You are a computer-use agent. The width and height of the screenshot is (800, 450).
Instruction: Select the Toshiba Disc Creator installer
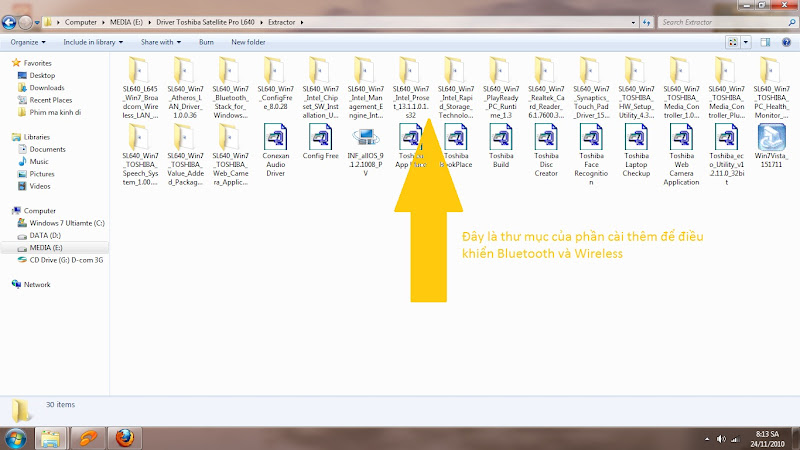click(x=546, y=151)
